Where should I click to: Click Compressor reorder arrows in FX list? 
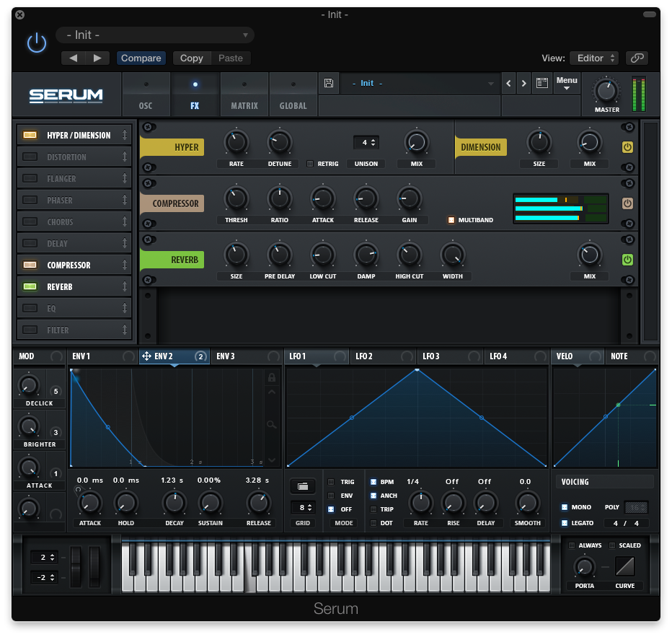pos(125,265)
